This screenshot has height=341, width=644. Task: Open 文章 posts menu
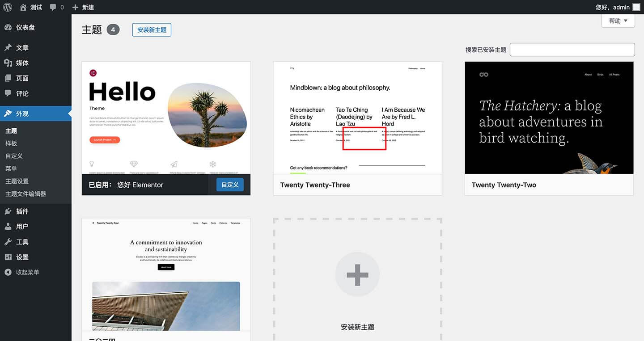point(36,48)
